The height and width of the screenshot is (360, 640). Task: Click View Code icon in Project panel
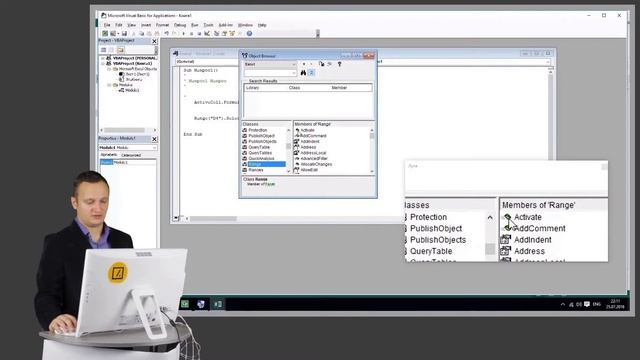pyautogui.click(x=104, y=50)
